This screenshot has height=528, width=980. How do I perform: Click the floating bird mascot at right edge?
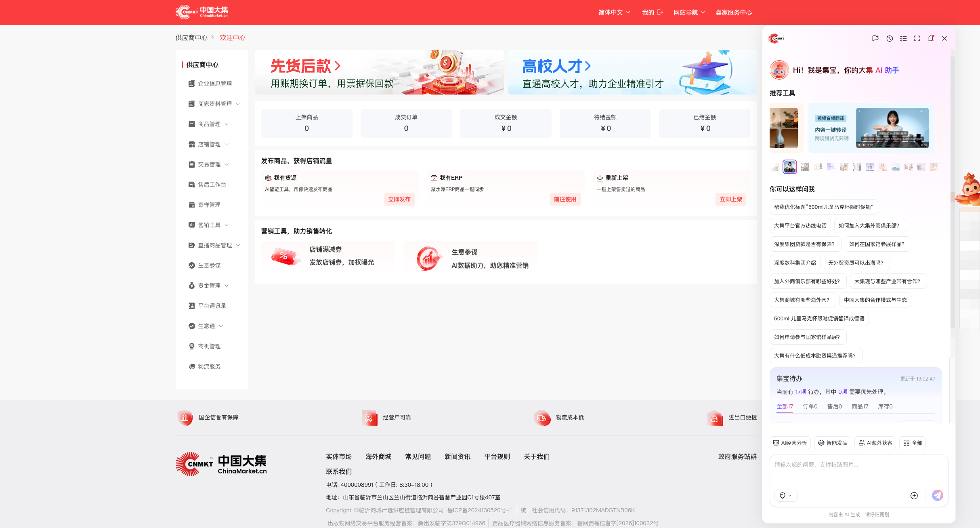(968, 189)
